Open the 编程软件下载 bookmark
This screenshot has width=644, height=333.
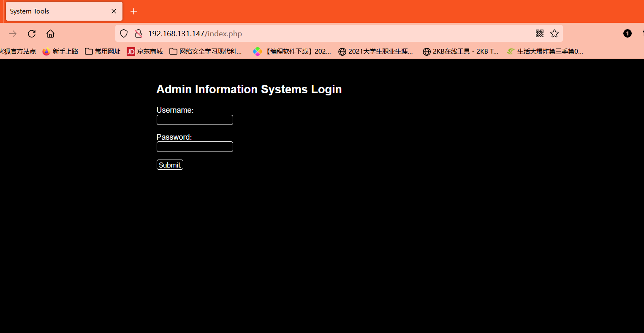coord(292,51)
